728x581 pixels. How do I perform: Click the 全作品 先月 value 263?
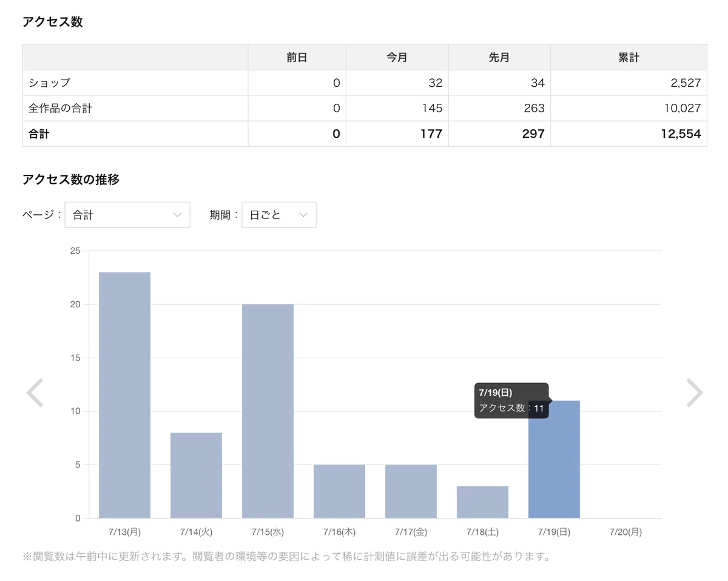[534, 109]
